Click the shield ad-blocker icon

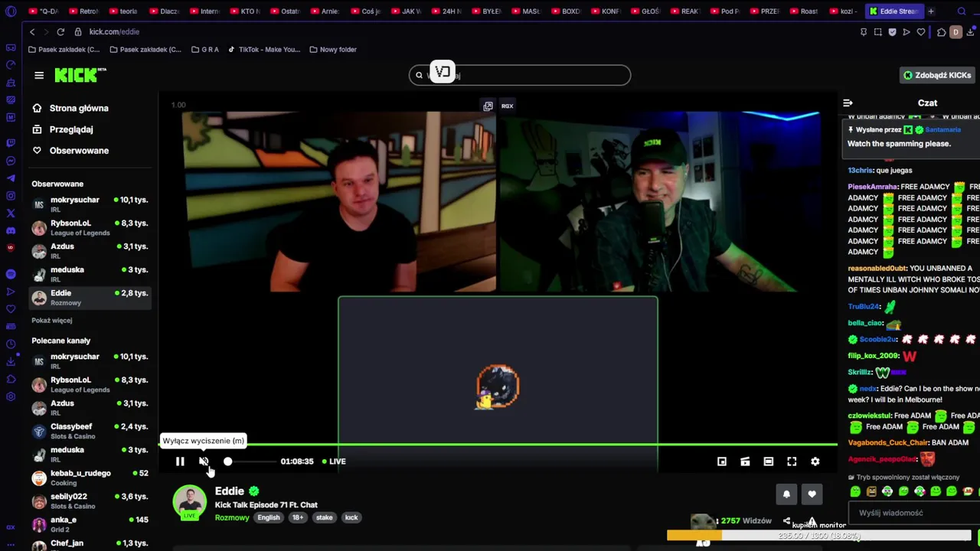892,32
